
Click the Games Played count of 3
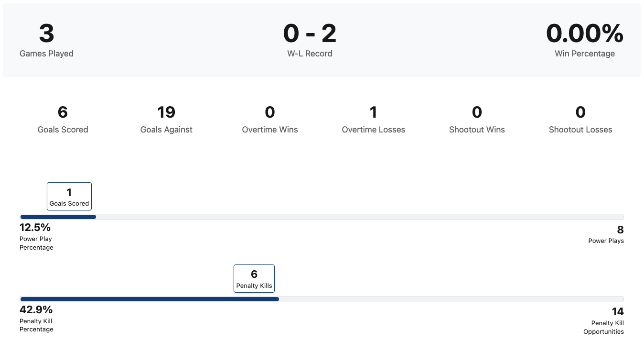tap(46, 33)
